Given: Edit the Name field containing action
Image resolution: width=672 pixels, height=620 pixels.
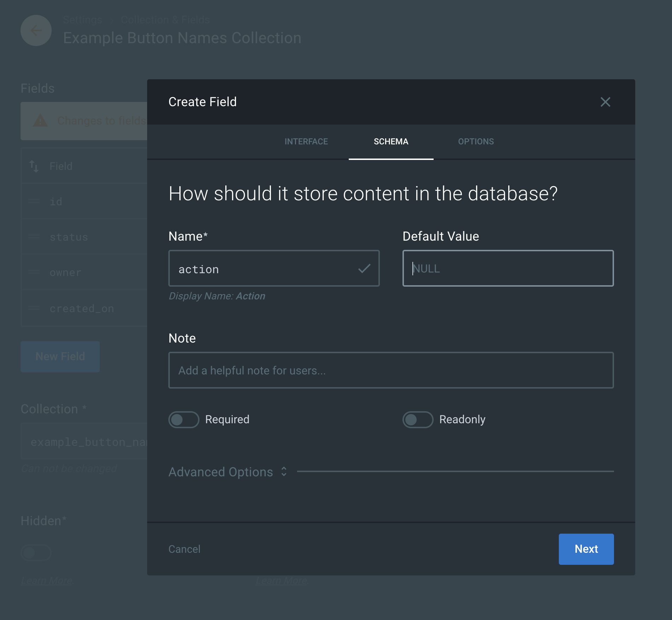Looking at the screenshot, I should (x=274, y=269).
